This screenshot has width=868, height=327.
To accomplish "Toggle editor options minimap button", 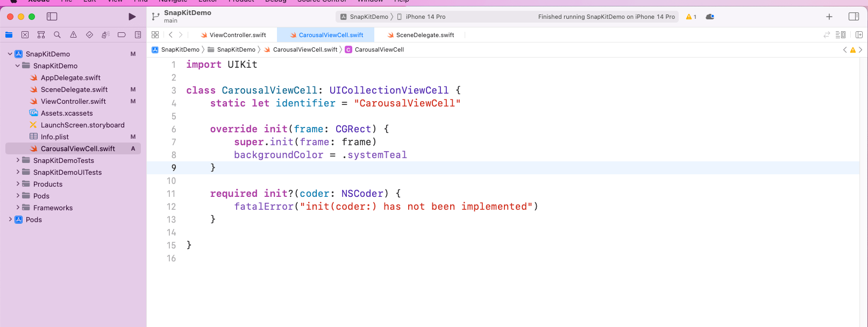I will pos(841,35).
